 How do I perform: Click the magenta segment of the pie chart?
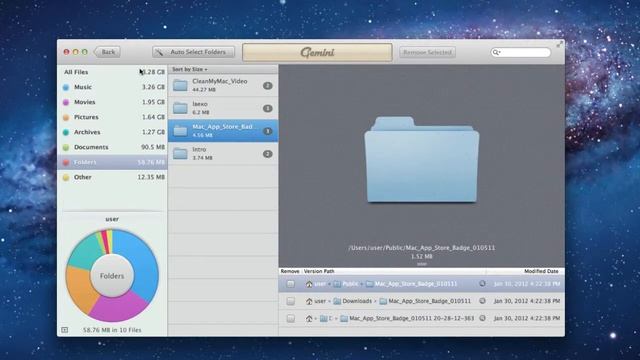[x=118, y=308]
